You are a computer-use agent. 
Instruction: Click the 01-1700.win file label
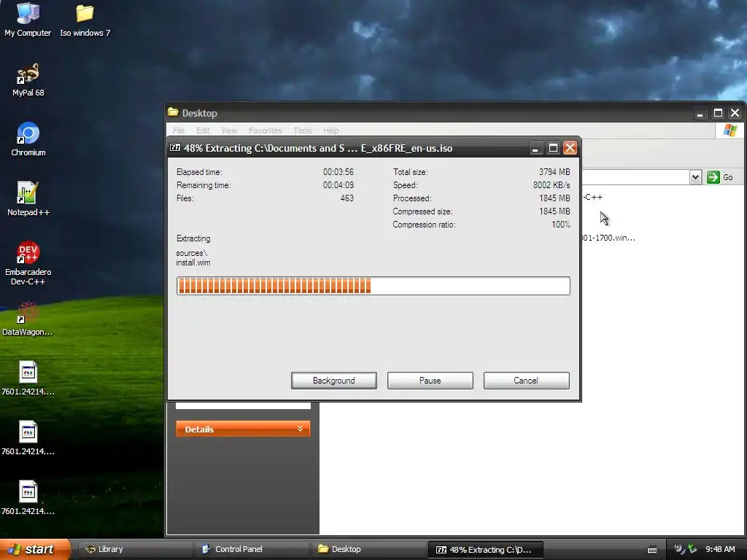608,238
